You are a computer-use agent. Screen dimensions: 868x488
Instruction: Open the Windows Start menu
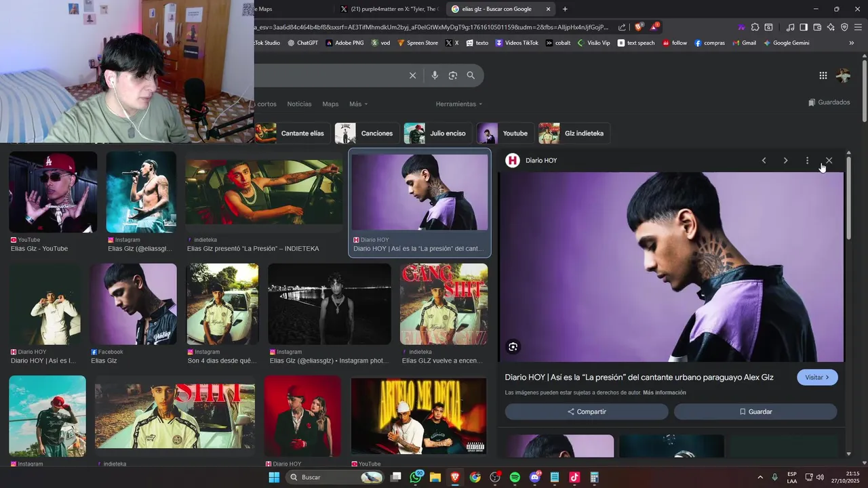[x=274, y=477]
